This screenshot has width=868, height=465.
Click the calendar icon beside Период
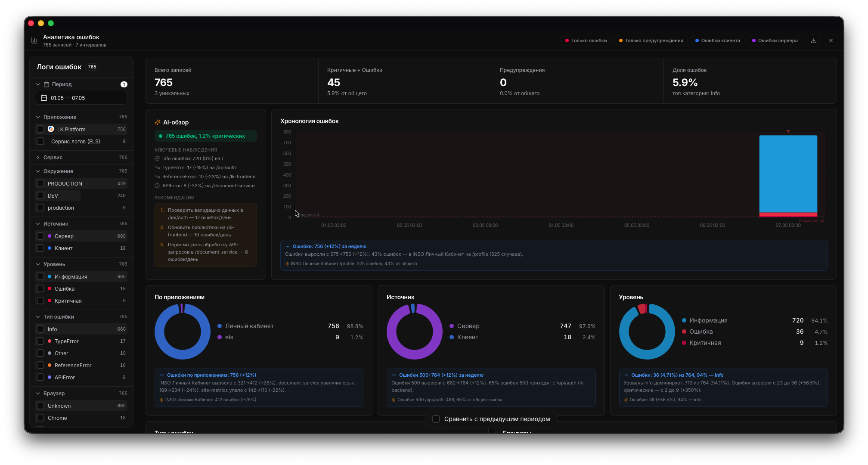point(46,84)
